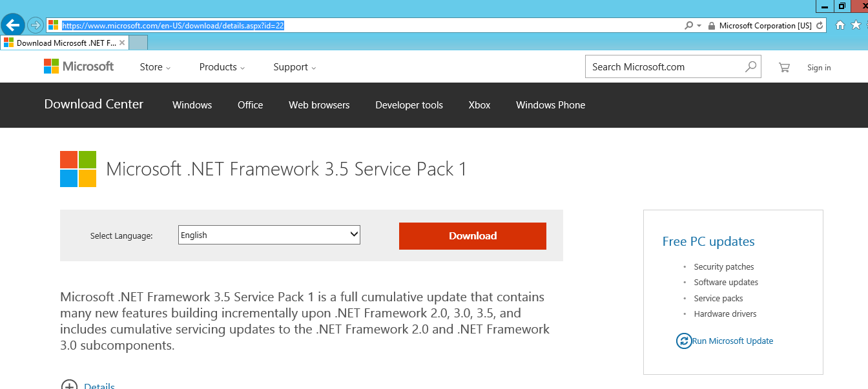
Task: Click the red Download button
Action: pos(473,236)
